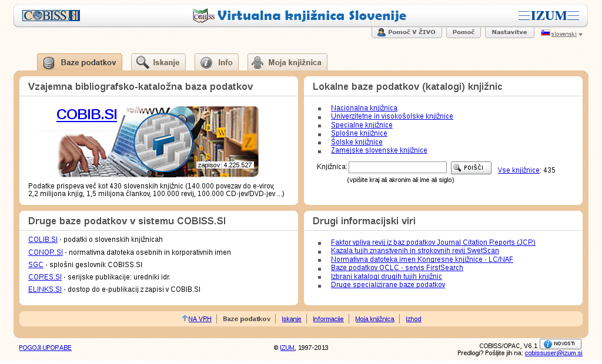The image size is (602, 364).
Task: Select the Info tab
Action: (216, 62)
